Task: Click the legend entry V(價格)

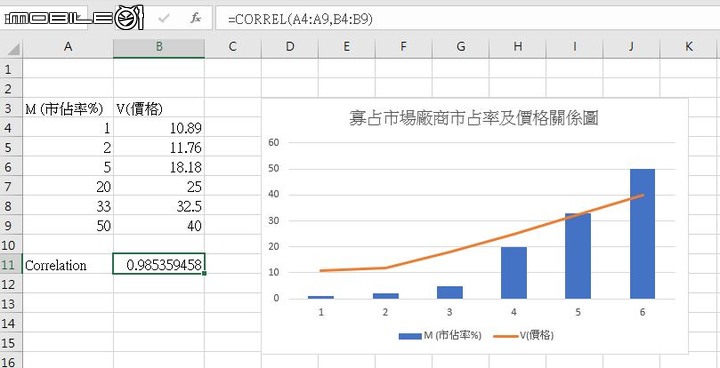Action: click(523, 336)
